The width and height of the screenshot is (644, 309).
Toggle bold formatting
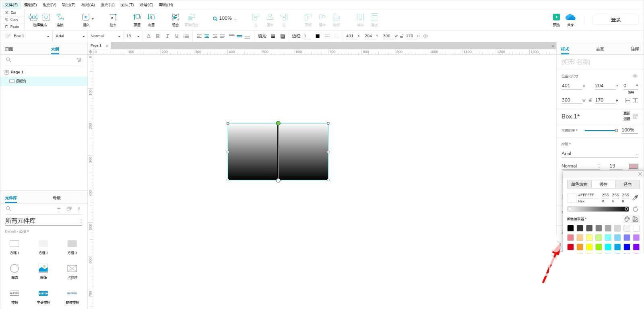pyautogui.click(x=158, y=36)
